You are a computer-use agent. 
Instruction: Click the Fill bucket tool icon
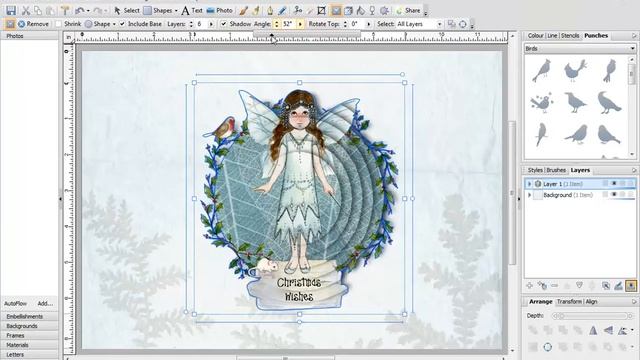pyautogui.click(x=361, y=11)
